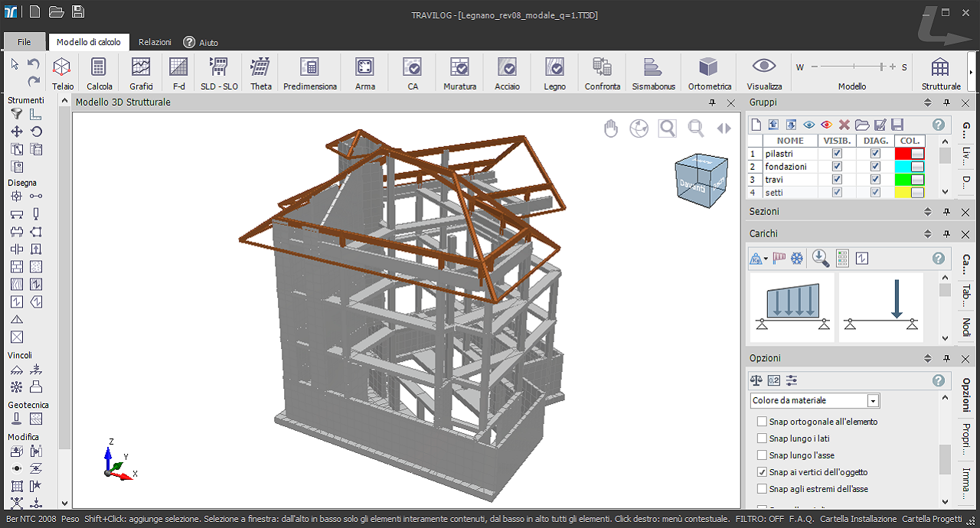Toggle visibility checkbox for travi group
Image resolution: width=980 pixels, height=528 pixels.
tap(837, 180)
